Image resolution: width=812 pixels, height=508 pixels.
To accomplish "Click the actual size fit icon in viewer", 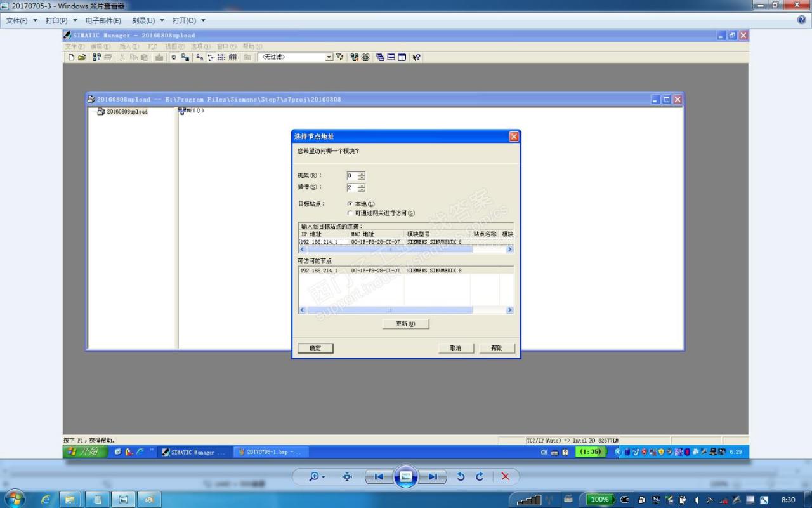I will (x=347, y=476).
